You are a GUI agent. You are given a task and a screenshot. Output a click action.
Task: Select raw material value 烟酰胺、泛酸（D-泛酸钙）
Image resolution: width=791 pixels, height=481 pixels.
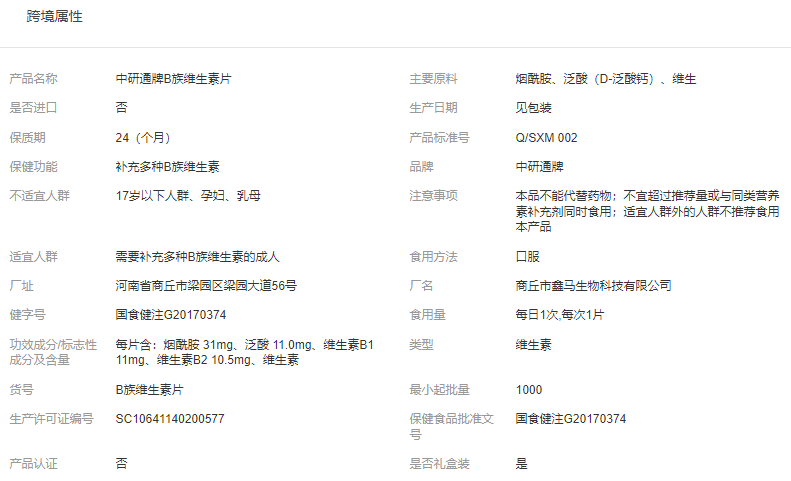587,79
